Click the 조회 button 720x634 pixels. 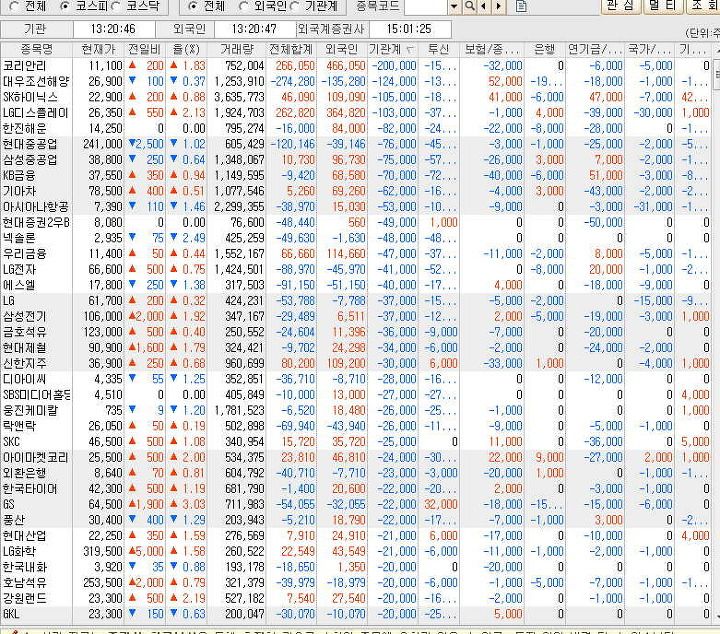coord(703,6)
